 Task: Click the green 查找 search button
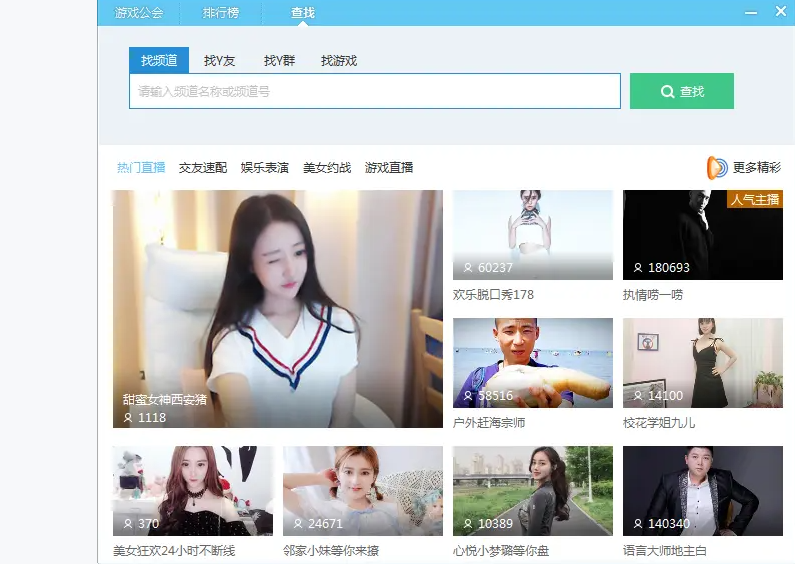[681, 91]
